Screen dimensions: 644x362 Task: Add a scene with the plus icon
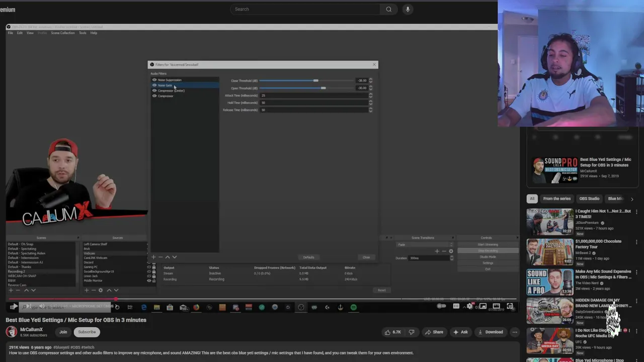click(x=11, y=290)
